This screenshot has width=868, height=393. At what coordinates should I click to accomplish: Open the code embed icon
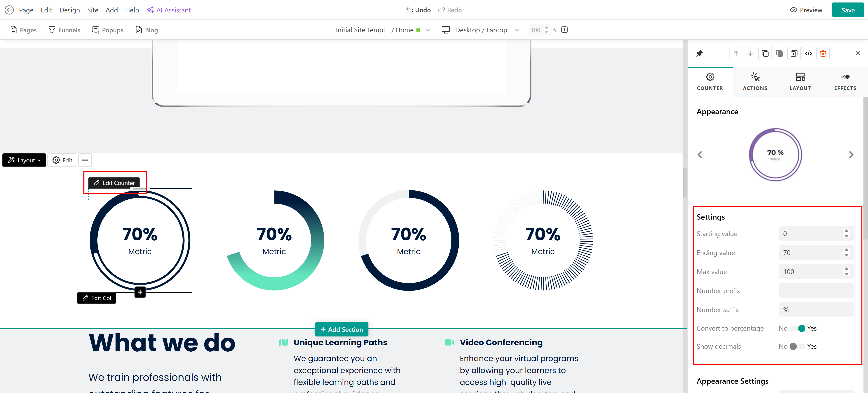(x=808, y=53)
